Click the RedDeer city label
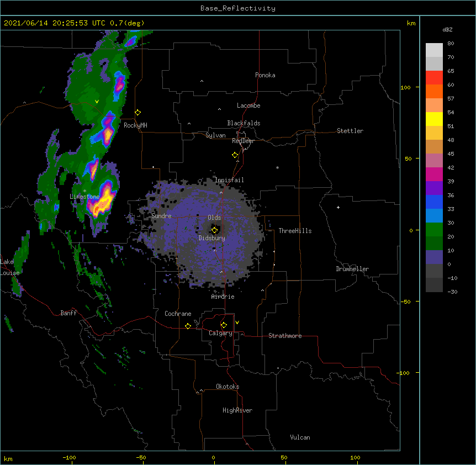476x465 pixels. [243, 141]
